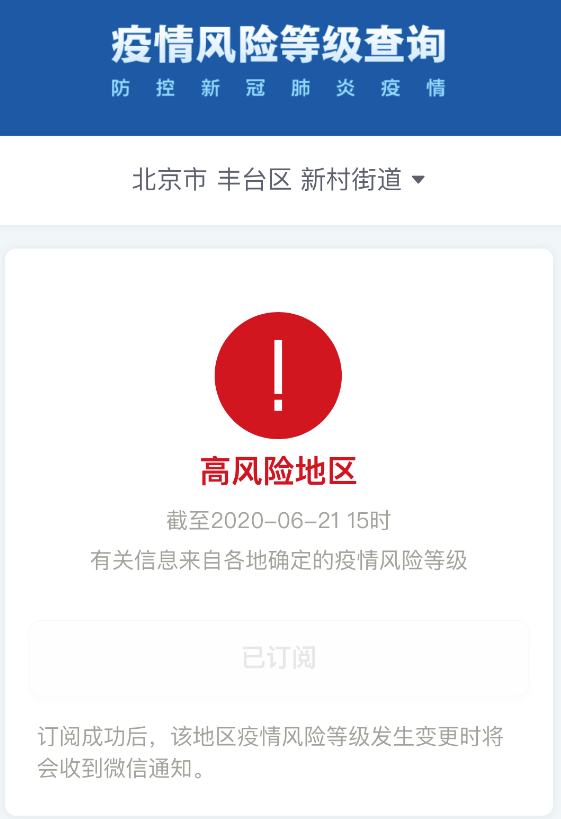Click the 控 character in the subtitle
The image size is (561, 819).
[166, 88]
